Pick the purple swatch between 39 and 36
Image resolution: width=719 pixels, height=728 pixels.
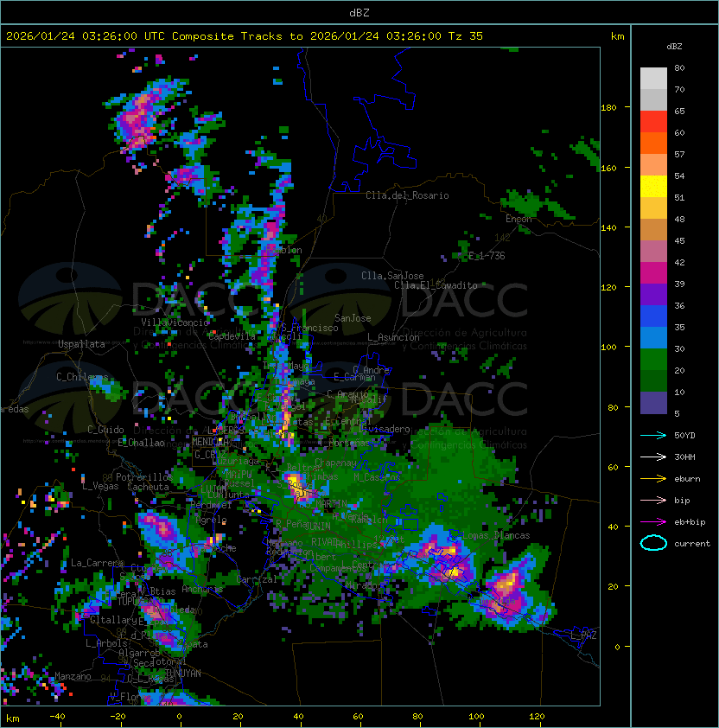(653, 294)
